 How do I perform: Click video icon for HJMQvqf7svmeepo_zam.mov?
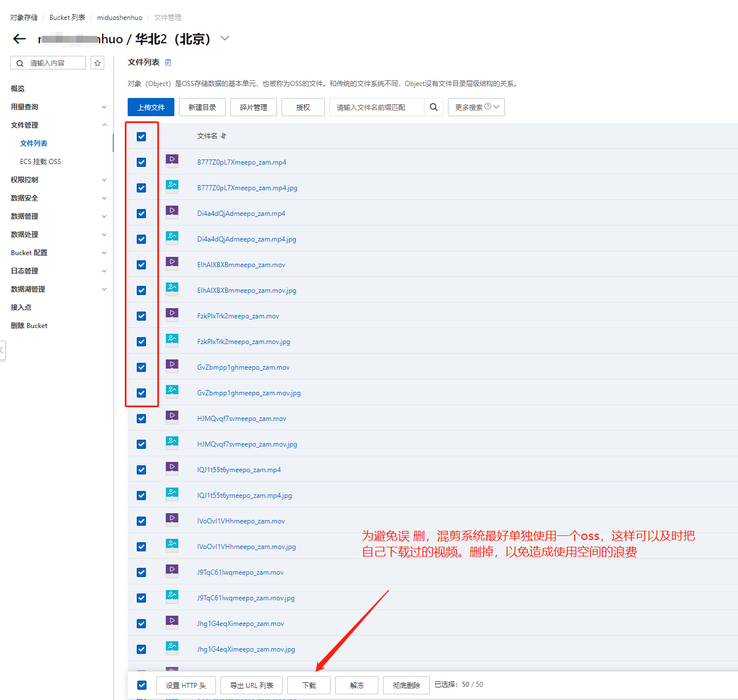[172, 417]
